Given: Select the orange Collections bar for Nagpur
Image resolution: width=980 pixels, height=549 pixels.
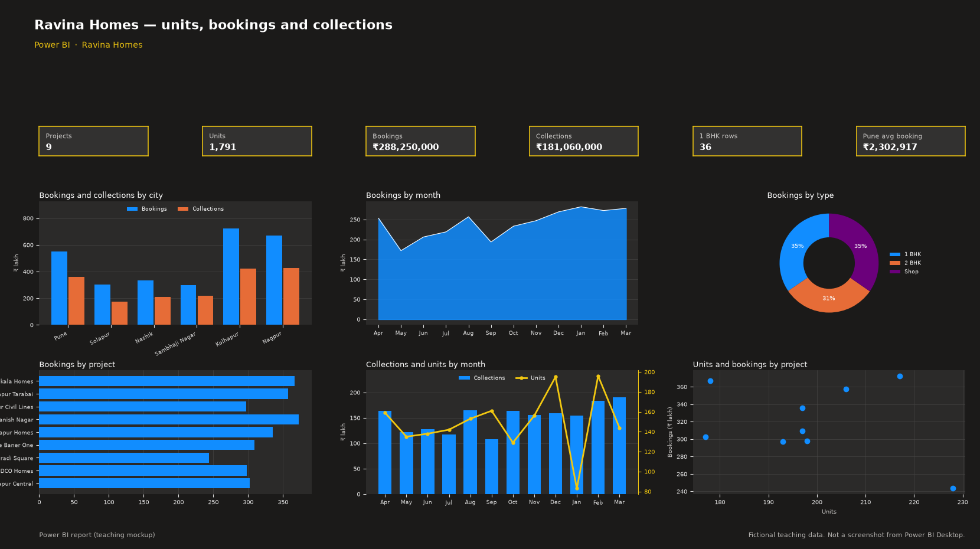Looking at the screenshot, I should 291,296.
